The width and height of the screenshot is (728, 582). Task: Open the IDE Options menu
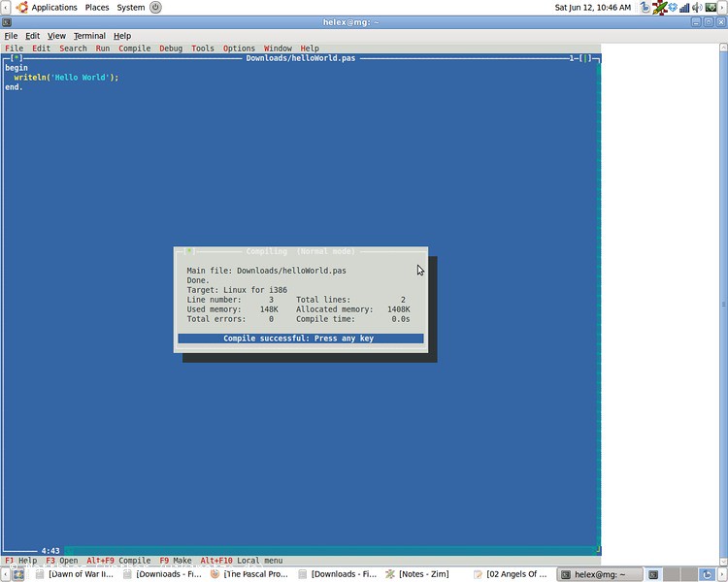[239, 48]
